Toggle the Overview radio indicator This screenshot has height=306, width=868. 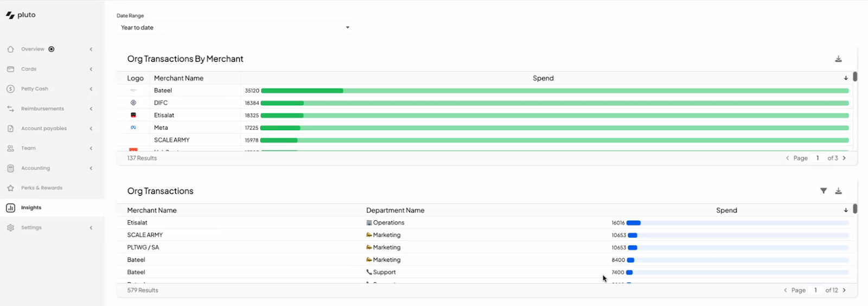pos(52,49)
